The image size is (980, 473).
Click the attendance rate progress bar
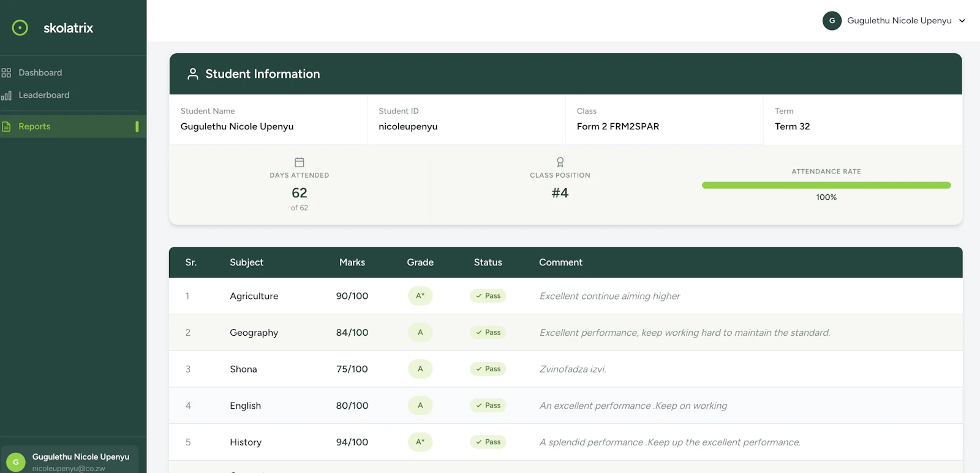tap(826, 185)
